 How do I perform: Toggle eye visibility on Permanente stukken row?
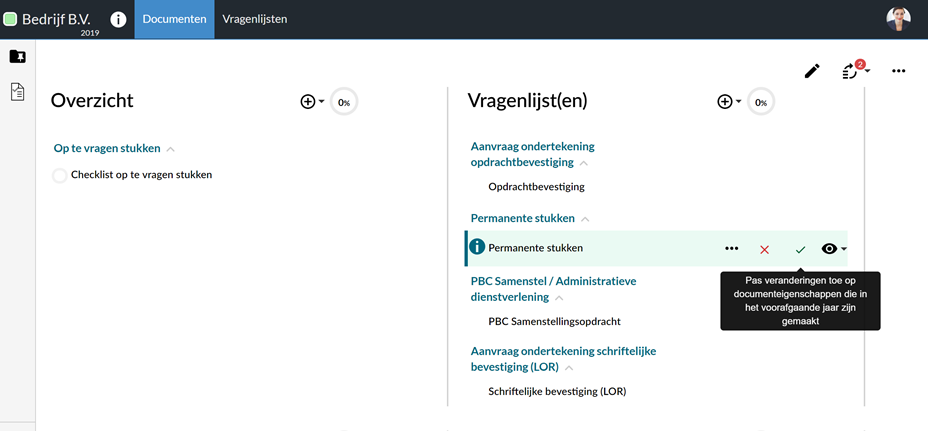coord(833,249)
